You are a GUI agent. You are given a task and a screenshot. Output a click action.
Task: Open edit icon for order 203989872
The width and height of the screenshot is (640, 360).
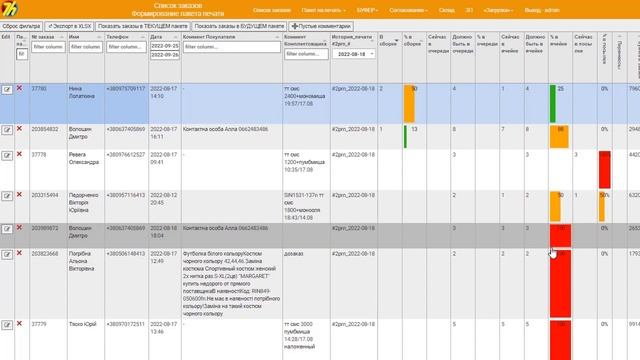[x=7, y=229]
